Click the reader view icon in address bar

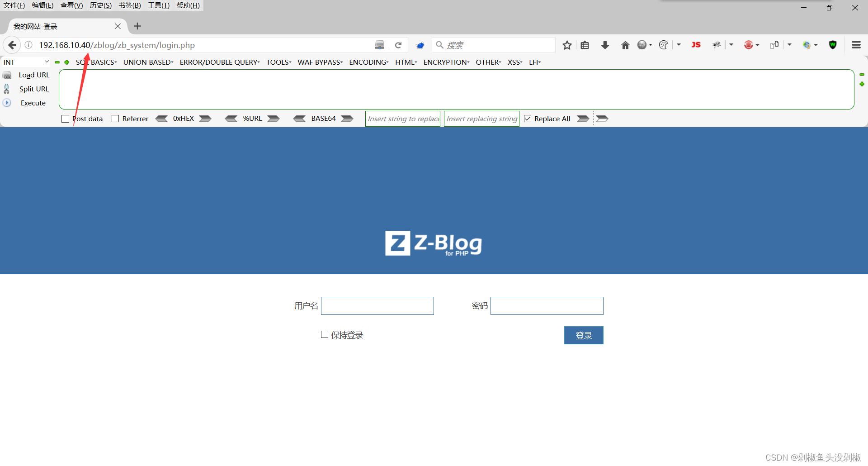[x=380, y=45]
